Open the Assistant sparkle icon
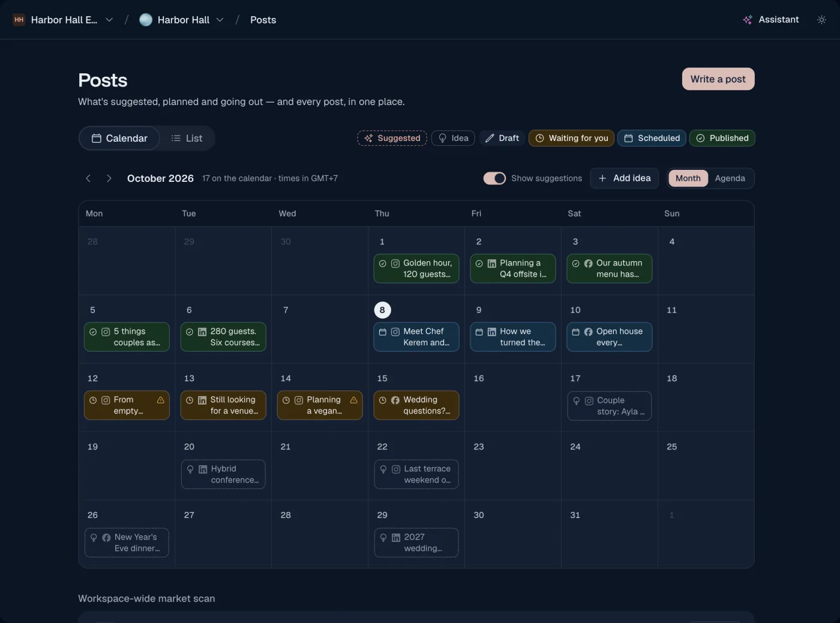Screen dimensions: 840x623 [748, 20]
